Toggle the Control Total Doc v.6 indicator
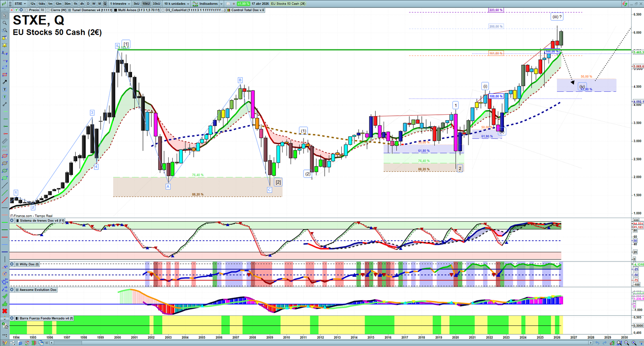Viewport: 644px width, 346px height. [229, 10]
